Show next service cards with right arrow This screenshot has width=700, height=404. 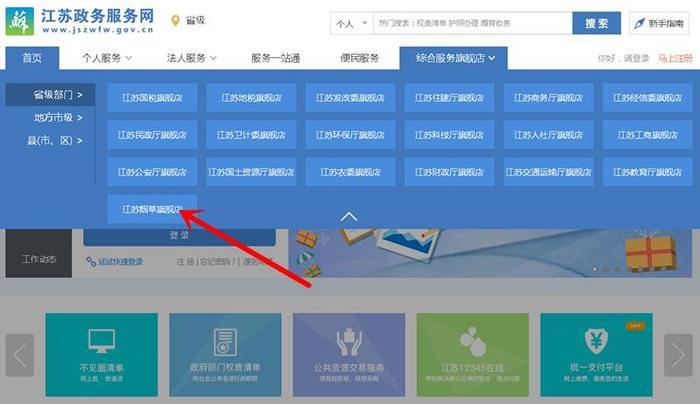[x=678, y=355]
